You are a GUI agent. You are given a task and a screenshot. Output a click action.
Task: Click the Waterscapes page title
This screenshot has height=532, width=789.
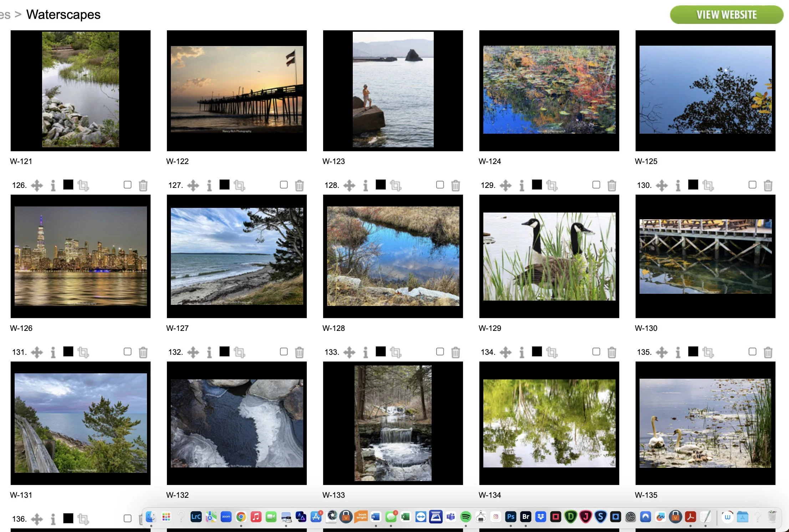(63, 15)
